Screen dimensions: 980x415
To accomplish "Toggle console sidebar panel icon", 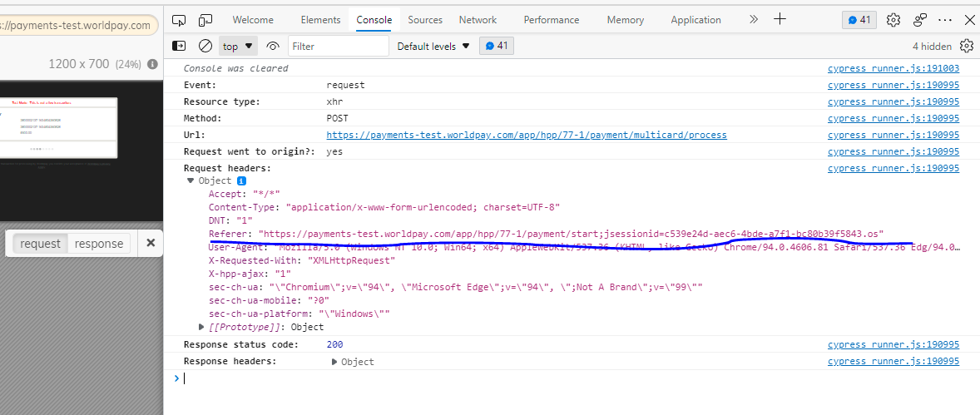I will click(x=179, y=46).
